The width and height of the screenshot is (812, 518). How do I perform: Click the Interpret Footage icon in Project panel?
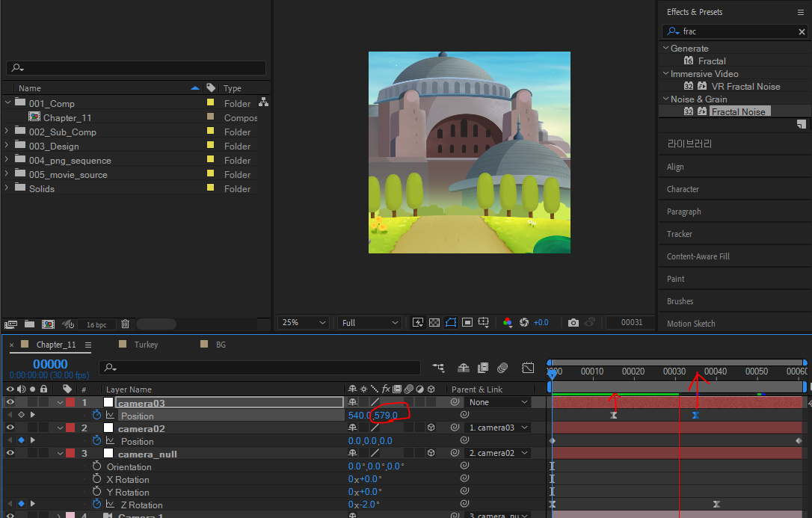pyautogui.click(x=11, y=324)
